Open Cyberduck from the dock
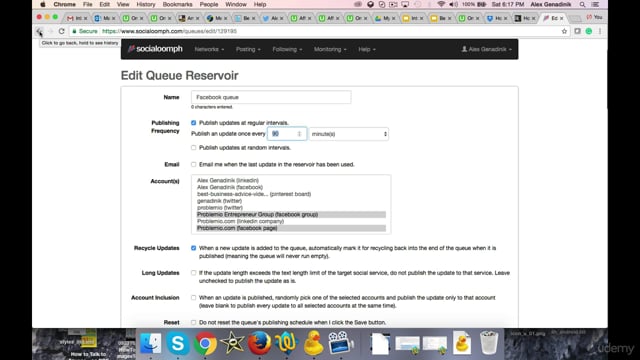 tap(313, 343)
